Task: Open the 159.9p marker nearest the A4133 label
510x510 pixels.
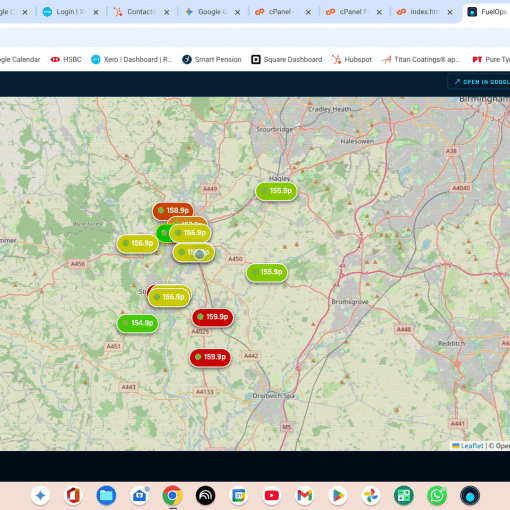Action: [x=210, y=357]
